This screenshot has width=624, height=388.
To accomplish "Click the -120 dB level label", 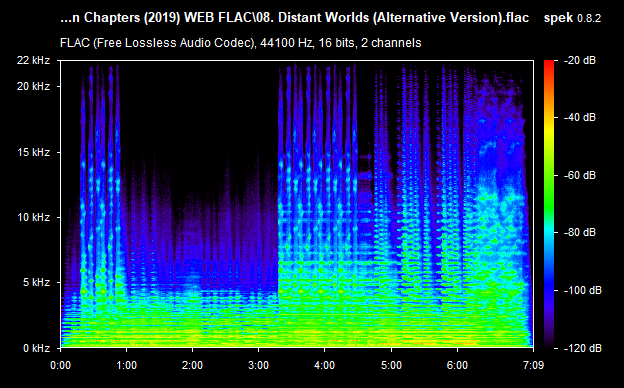I will click(x=583, y=348).
